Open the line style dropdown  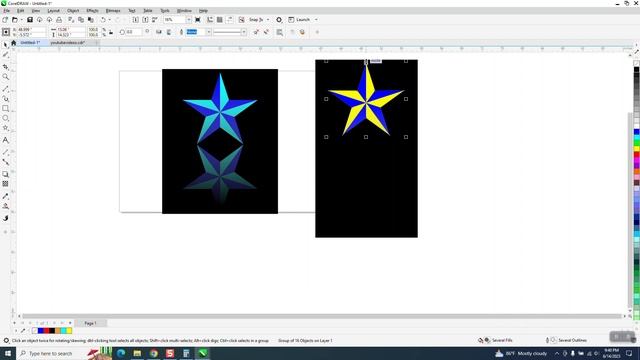point(244,32)
